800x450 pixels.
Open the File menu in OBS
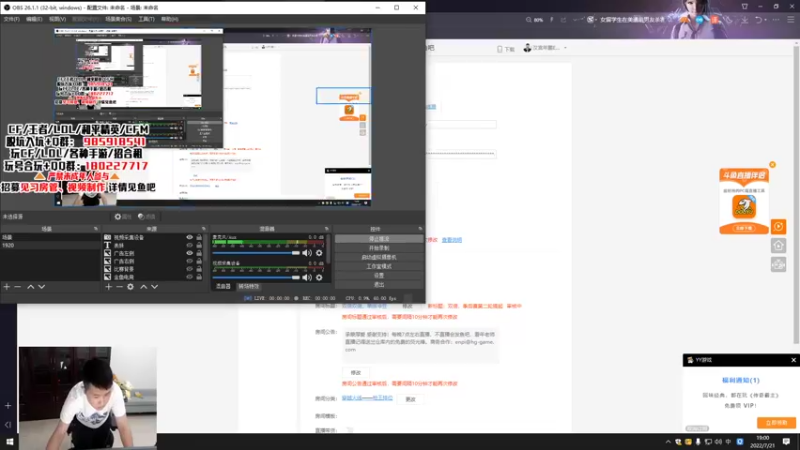[11, 19]
